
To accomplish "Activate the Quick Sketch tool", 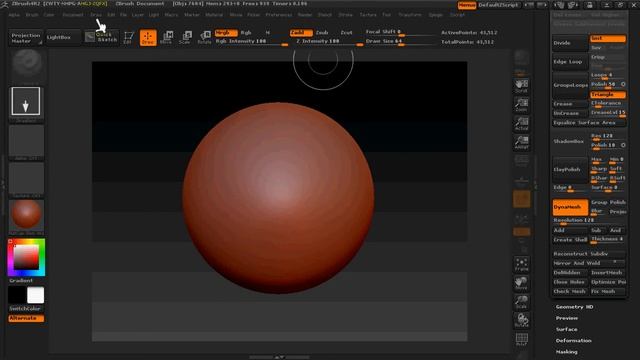I will click(x=102, y=37).
